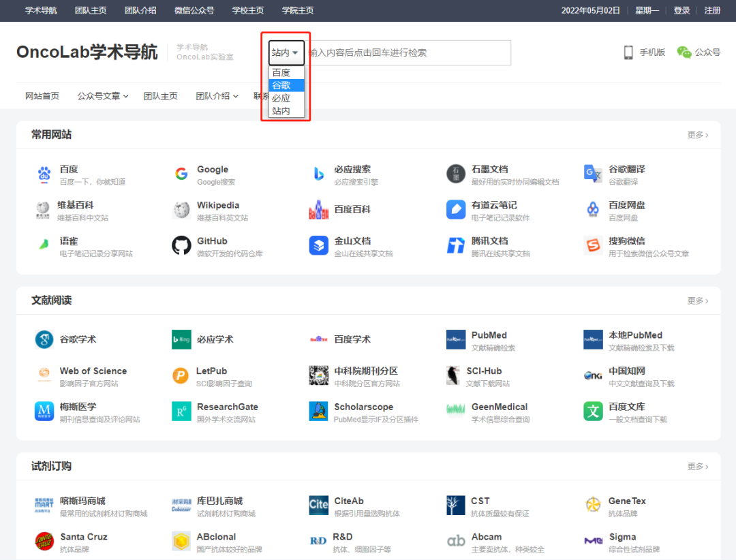Click the 注册 register link

point(713,10)
